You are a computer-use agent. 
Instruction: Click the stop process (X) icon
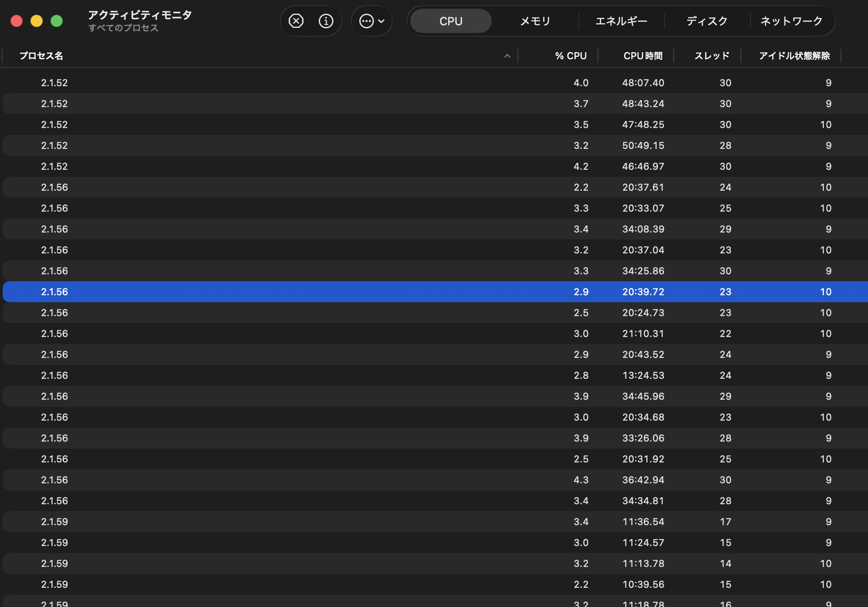click(296, 21)
